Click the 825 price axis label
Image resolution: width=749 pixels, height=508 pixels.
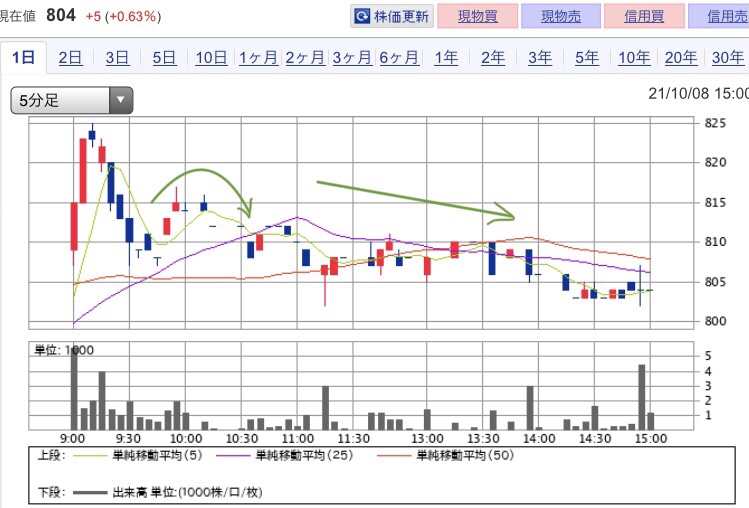pyautogui.click(x=715, y=123)
